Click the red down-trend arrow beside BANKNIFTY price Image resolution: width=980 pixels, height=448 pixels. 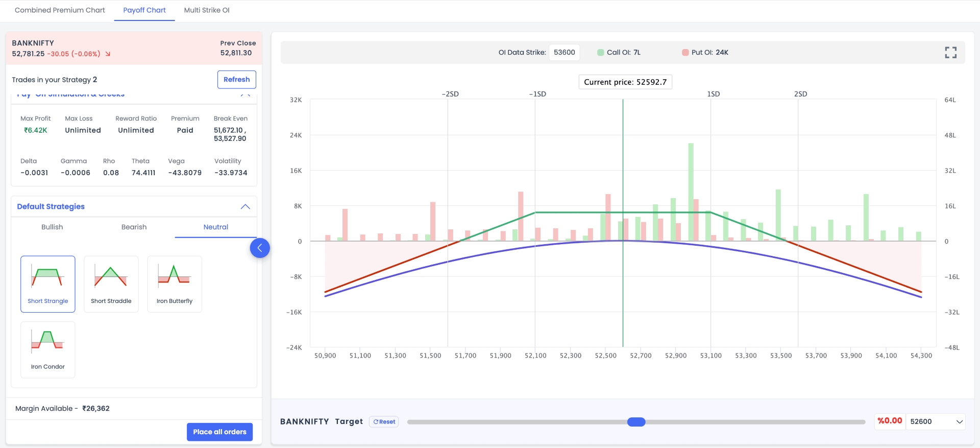click(108, 54)
